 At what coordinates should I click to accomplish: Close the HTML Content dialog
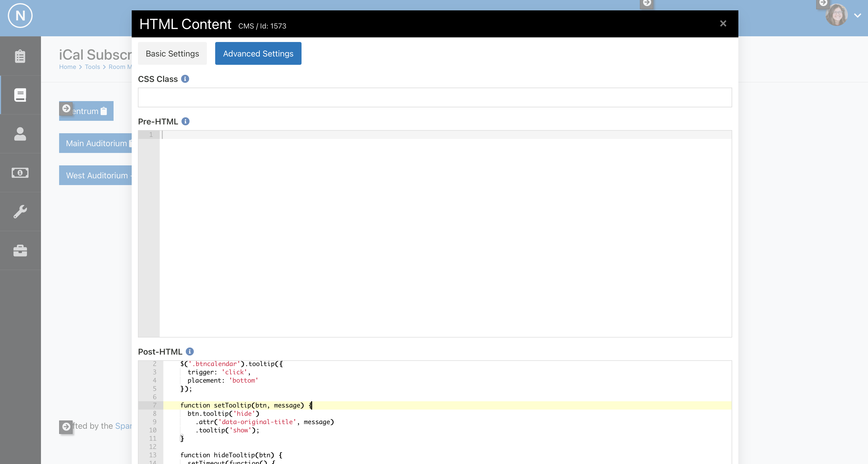coord(723,24)
